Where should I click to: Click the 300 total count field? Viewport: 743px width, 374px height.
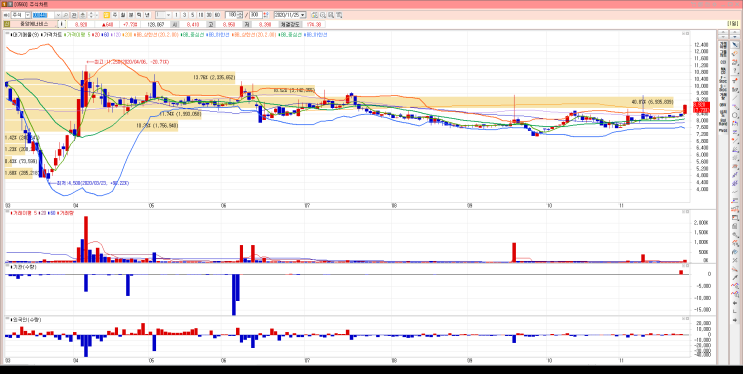click(256, 15)
